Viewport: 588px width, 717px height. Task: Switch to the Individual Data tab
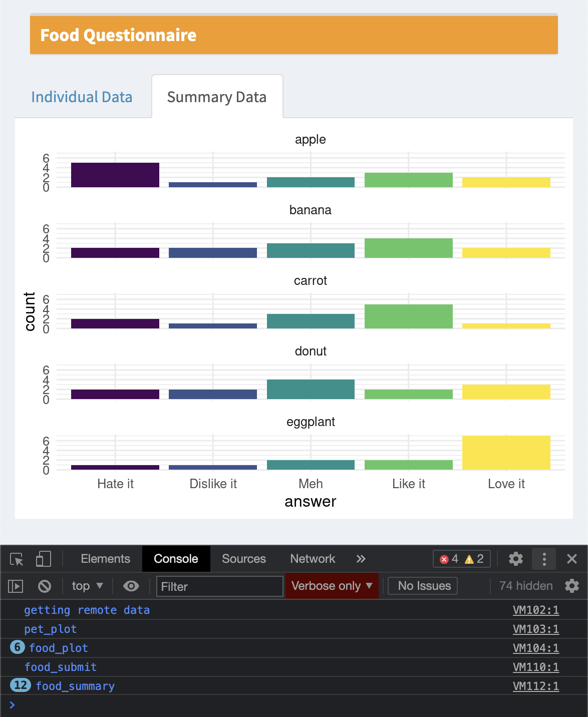(82, 97)
